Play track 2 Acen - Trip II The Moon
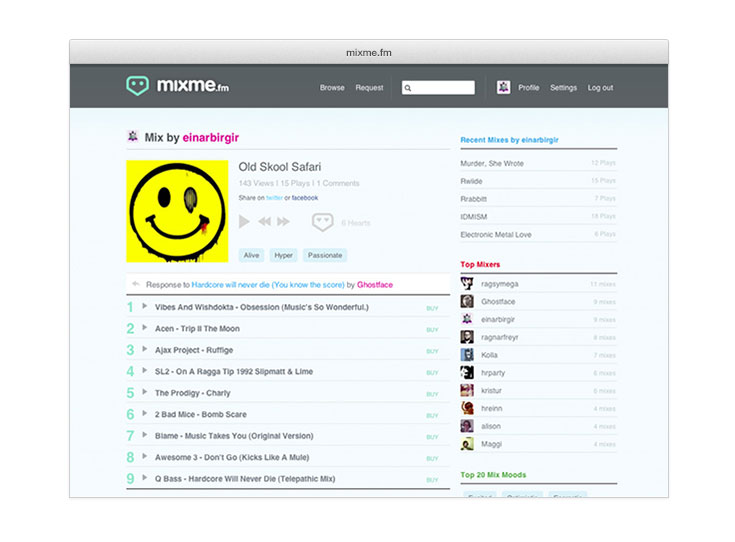Viewport: 735px width, 542px height. pos(145,328)
